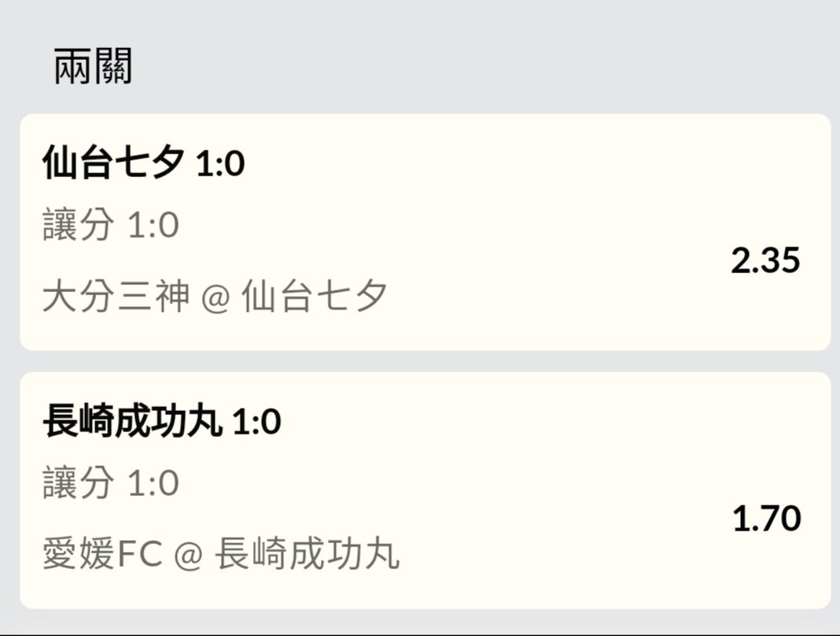
Task: Click the bold 1:0 beside 仙台七夕 title
Action: tap(220, 165)
